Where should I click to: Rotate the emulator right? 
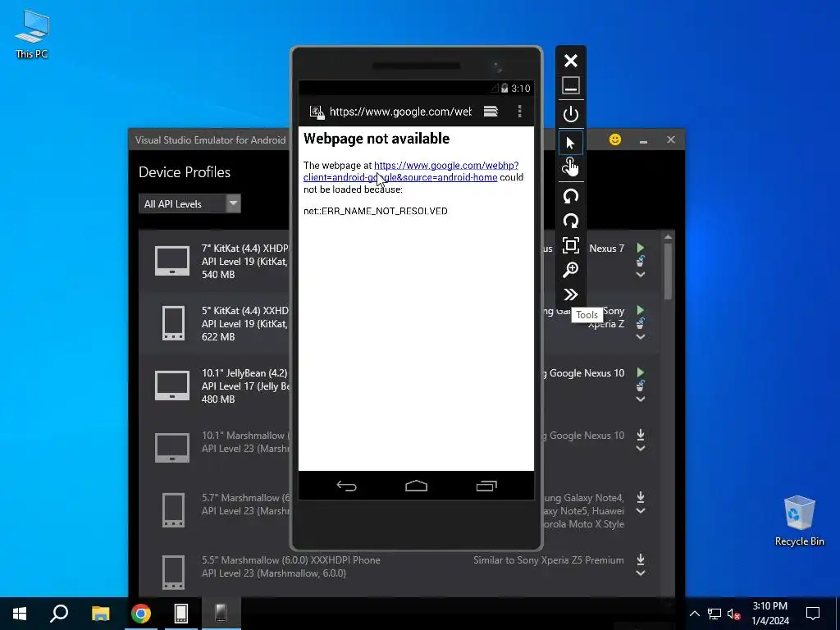point(571,221)
